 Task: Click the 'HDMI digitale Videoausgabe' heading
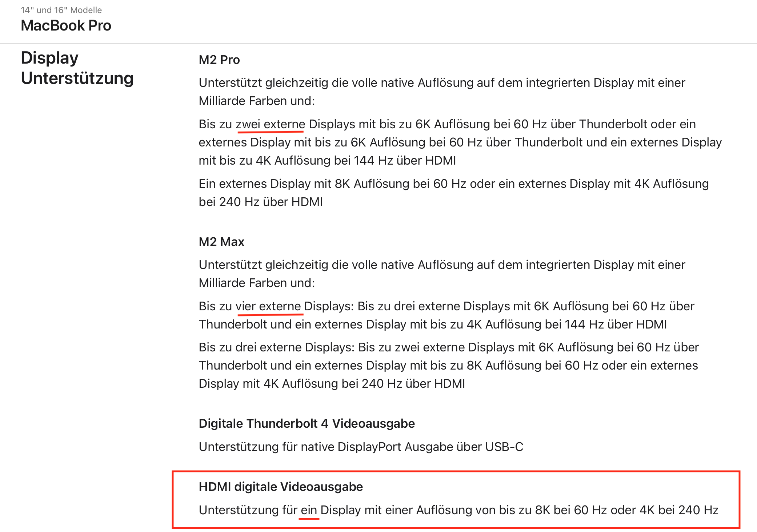281,487
